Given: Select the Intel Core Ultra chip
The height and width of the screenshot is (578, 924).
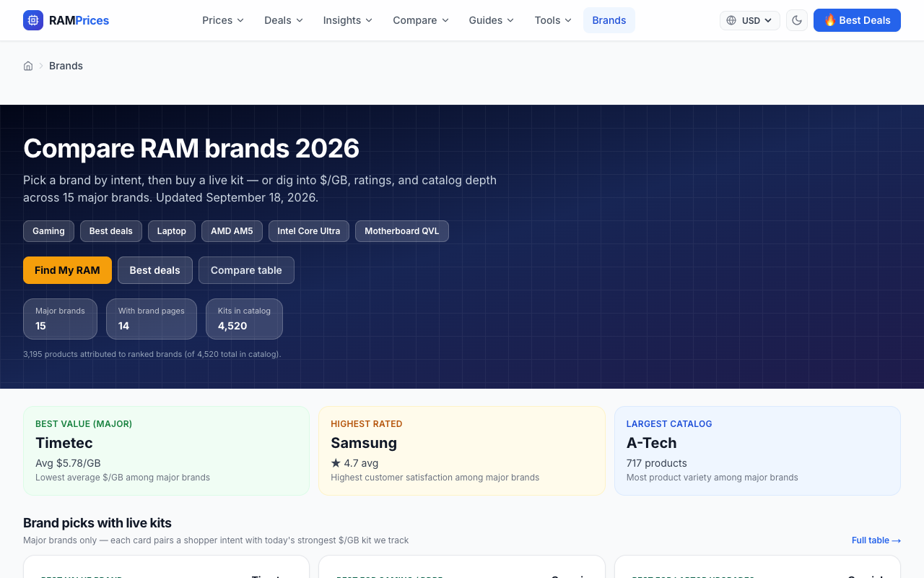Looking at the screenshot, I should tap(309, 231).
